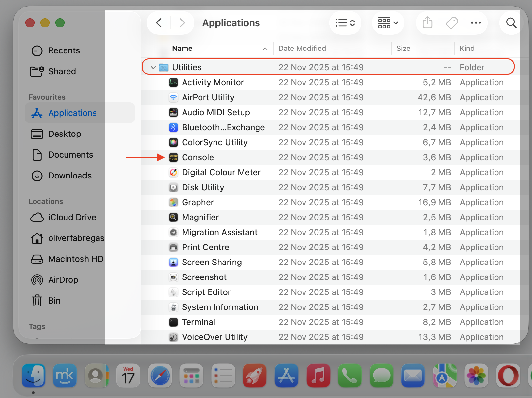Open Shared in the sidebar

pyautogui.click(x=80, y=71)
